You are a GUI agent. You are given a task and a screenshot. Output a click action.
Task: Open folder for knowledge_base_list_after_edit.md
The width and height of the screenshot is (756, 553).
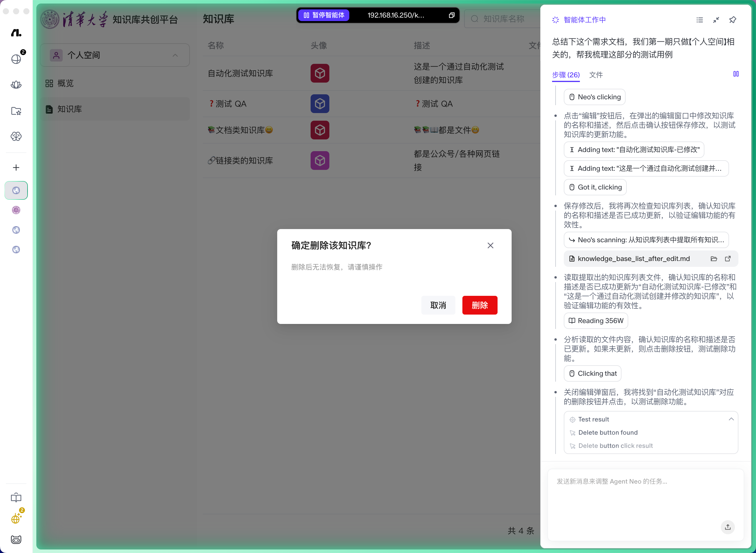click(x=714, y=258)
